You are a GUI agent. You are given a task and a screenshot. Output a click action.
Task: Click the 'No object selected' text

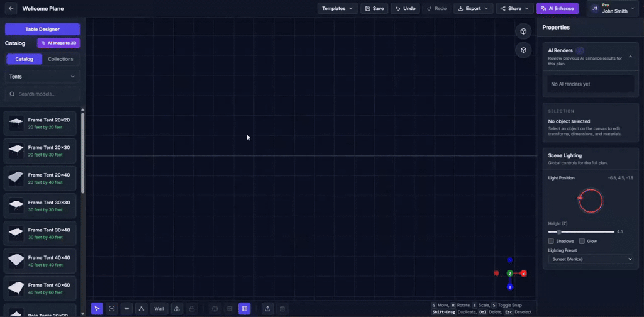(569, 121)
